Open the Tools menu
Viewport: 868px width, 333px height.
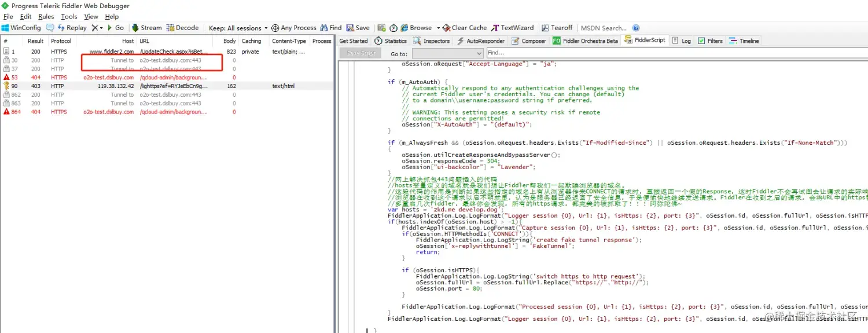click(69, 17)
